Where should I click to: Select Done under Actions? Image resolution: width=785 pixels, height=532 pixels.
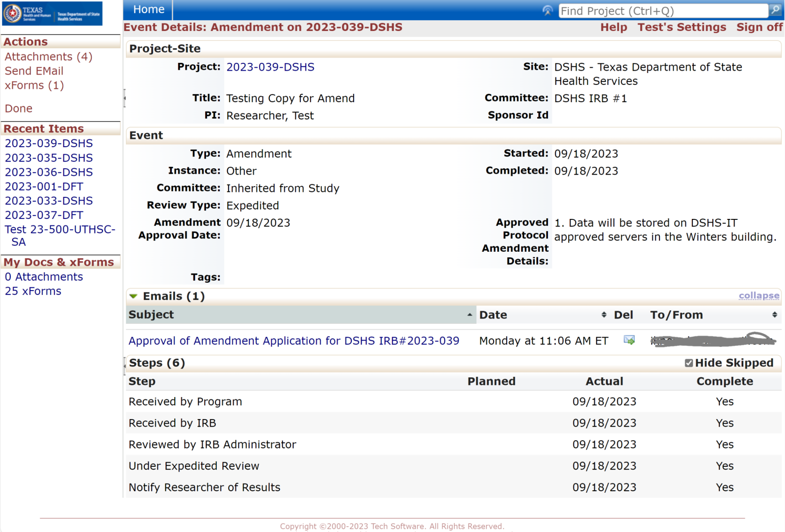point(18,108)
